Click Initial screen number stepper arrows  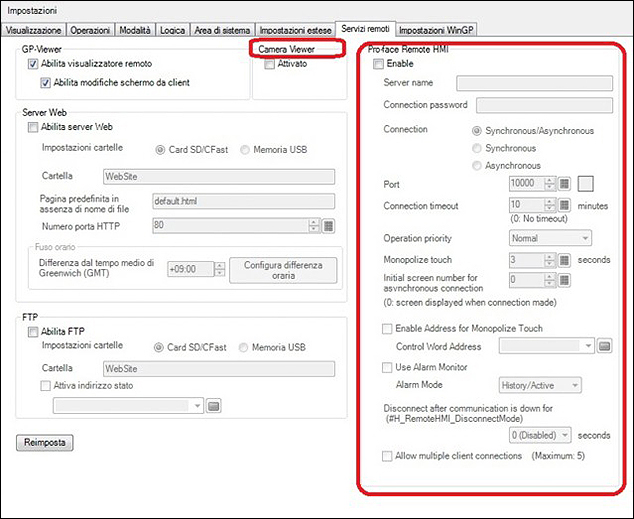(x=549, y=280)
